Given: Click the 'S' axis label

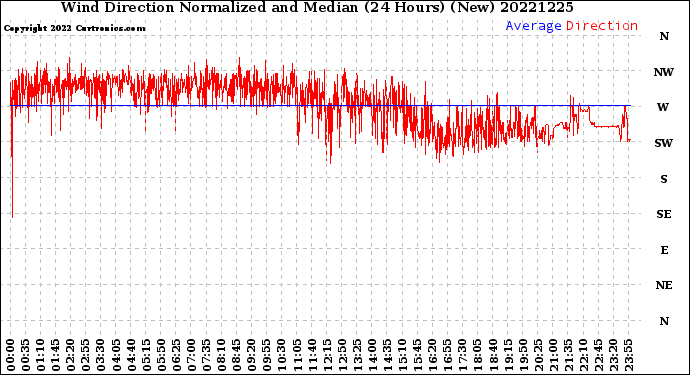Looking at the screenshot, I should (664, 179).
